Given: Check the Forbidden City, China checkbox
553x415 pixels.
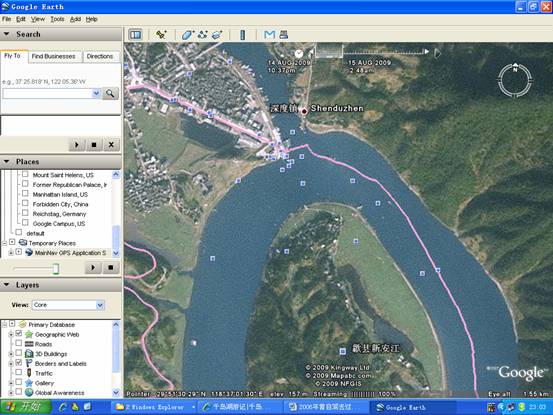Looking at the screenshot, I should point(25,203).
